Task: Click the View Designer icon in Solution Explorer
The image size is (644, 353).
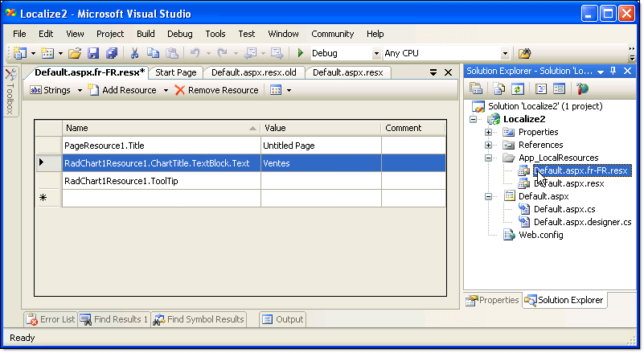Action: (560, 88)
